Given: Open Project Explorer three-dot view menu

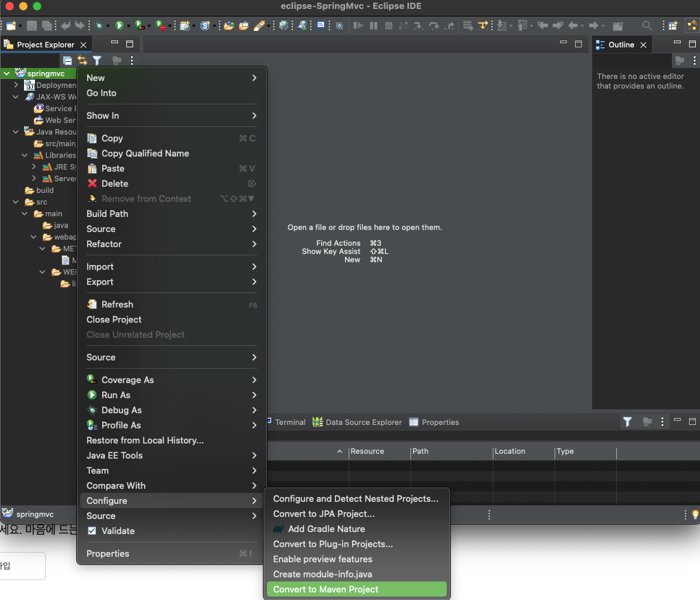Looking at the screenshot, I should 132,60.
